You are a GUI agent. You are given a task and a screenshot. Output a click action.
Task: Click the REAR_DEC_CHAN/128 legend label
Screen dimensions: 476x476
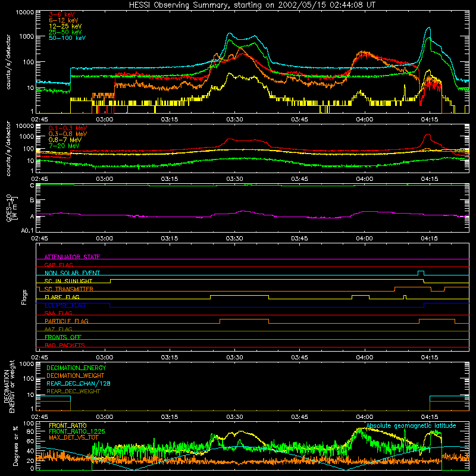coord(79,383)
